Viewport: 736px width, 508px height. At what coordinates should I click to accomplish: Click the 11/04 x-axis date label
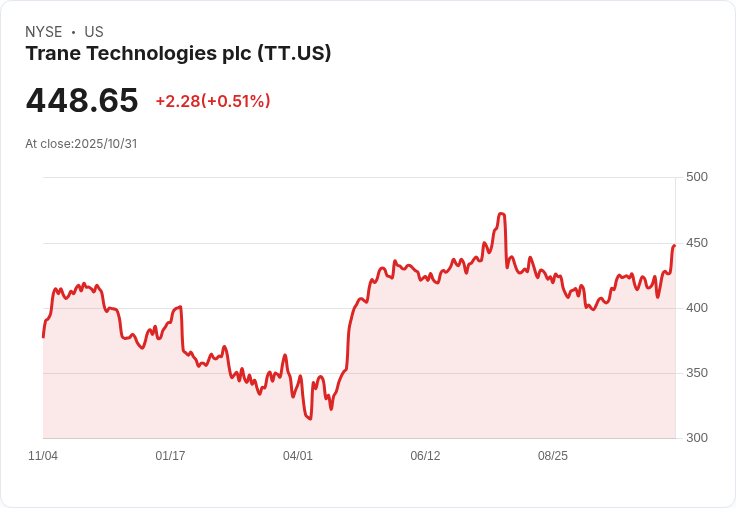[x=43, y=456]
